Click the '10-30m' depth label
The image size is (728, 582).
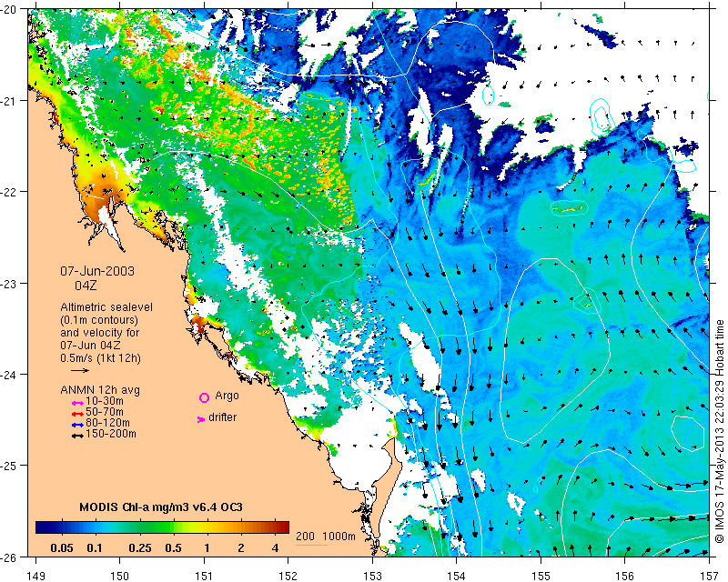tap(105, 401)
